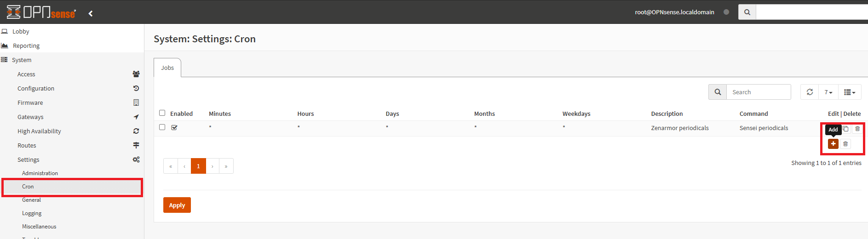Viewport: 868px width, 239px height.
Task: Delete the Zenarmor periodicals job via its row trash icon
Action: (857, 129)
